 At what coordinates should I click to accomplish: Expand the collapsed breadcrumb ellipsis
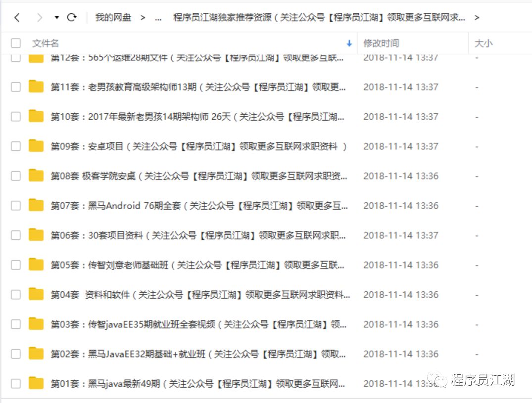[x=158, y=18]
